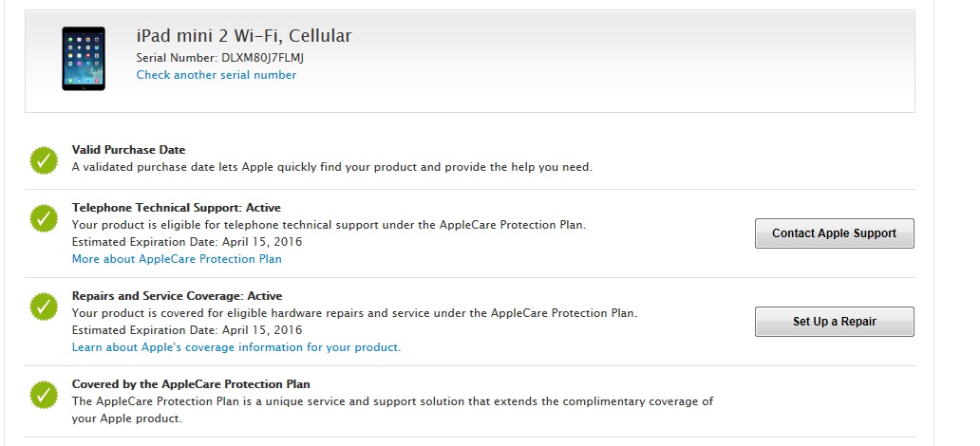This screenshot has height=446, width=980.
Task: Click the iPad mini product image
Action: pyautogui.click(x=83, y=59)
